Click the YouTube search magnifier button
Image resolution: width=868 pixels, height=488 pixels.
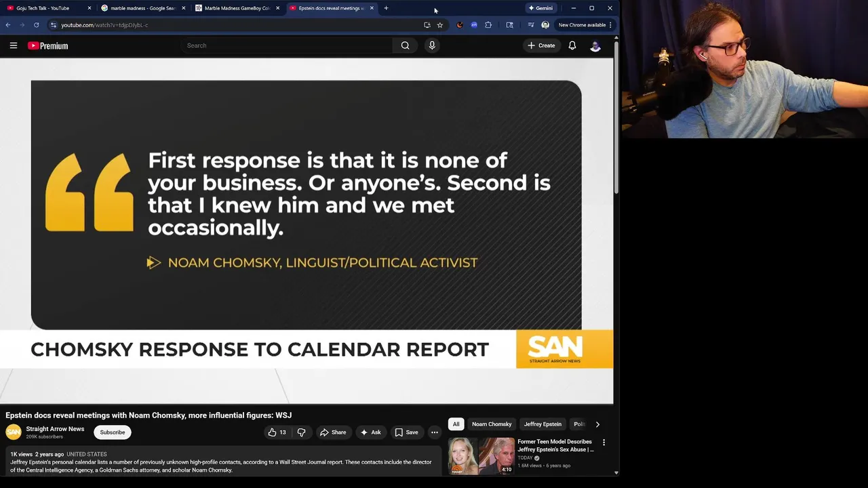[x=405, y=45]
